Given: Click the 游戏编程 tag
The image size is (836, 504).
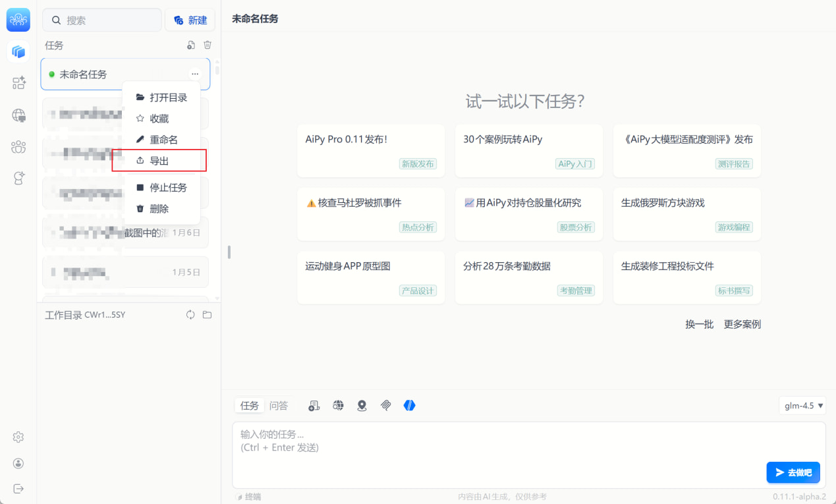Looking at the screenshot, I should pyautogui.click(x=734, y=227).
